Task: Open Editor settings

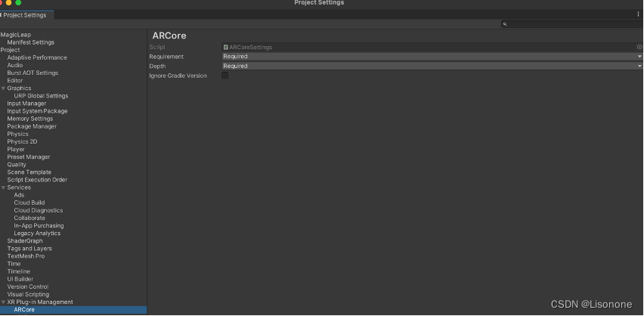Action: coord(15,81)
